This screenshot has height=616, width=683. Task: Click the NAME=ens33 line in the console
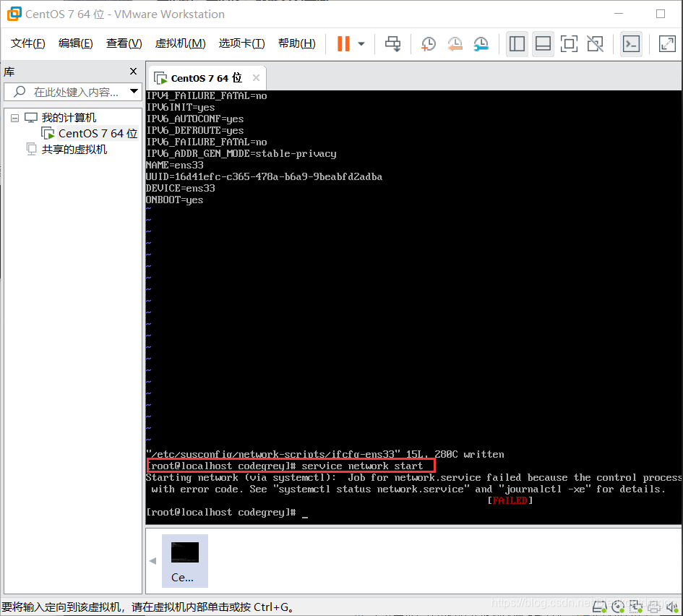[x=175, y=165]
